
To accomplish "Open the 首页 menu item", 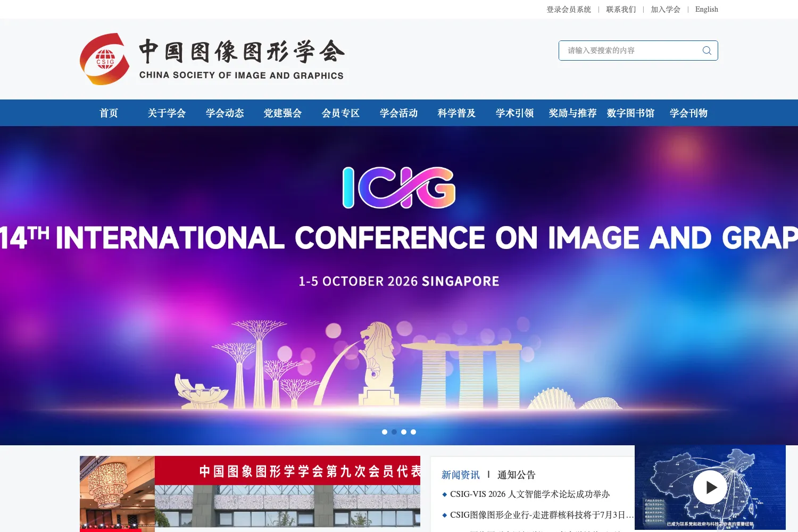I will pyautogui.click(x=109, y=113).
